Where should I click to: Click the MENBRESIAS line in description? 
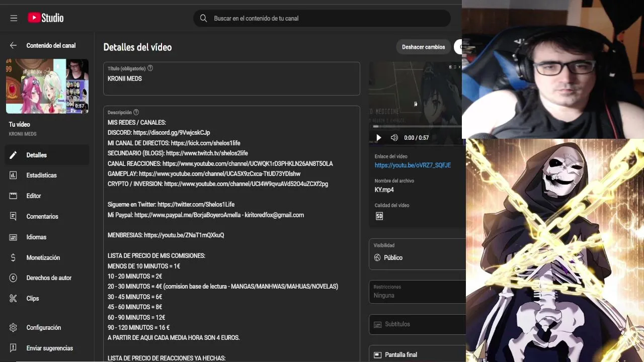tap(166, 235)
